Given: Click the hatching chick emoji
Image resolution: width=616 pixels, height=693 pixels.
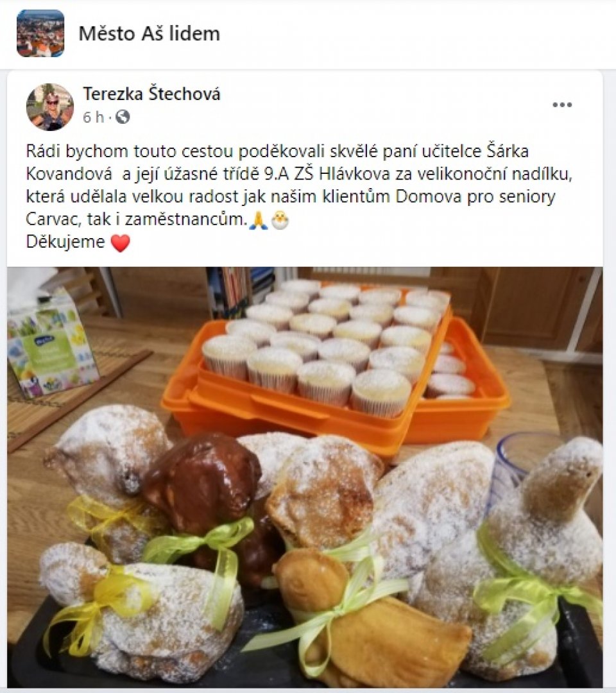Looking at the screenshot, I should tap(280, 219).
